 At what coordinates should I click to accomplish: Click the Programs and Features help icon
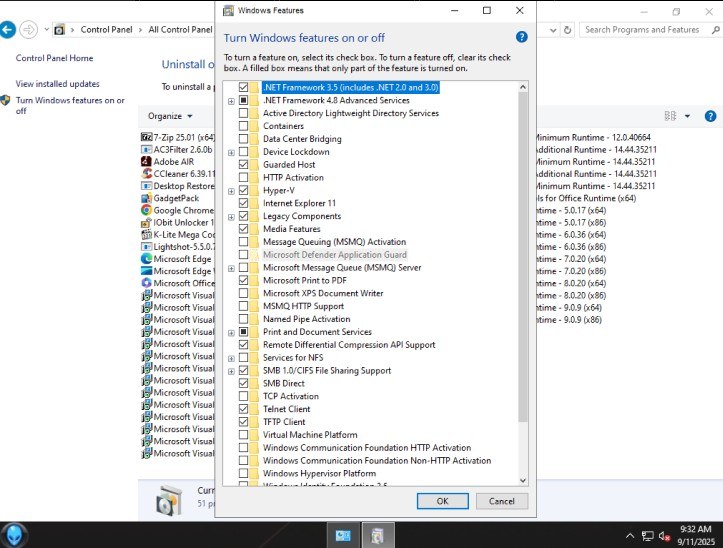[710, 116]
